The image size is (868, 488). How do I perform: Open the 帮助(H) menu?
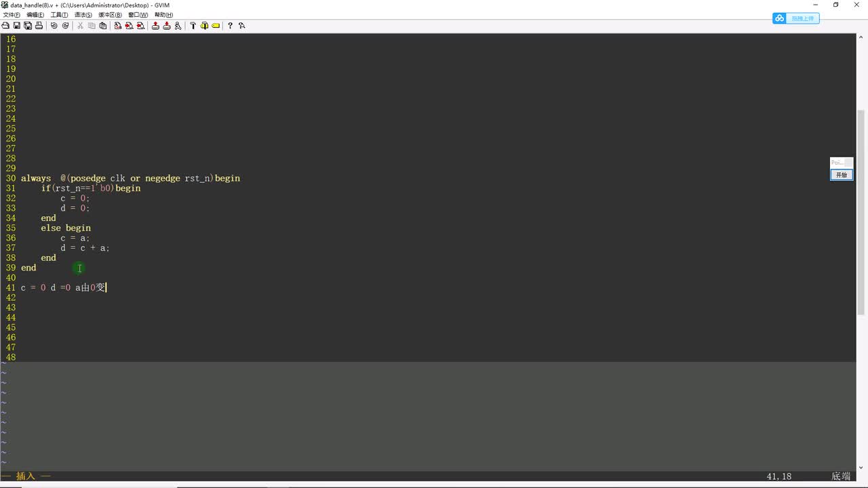pyautogui.click(x=163, y=15)
